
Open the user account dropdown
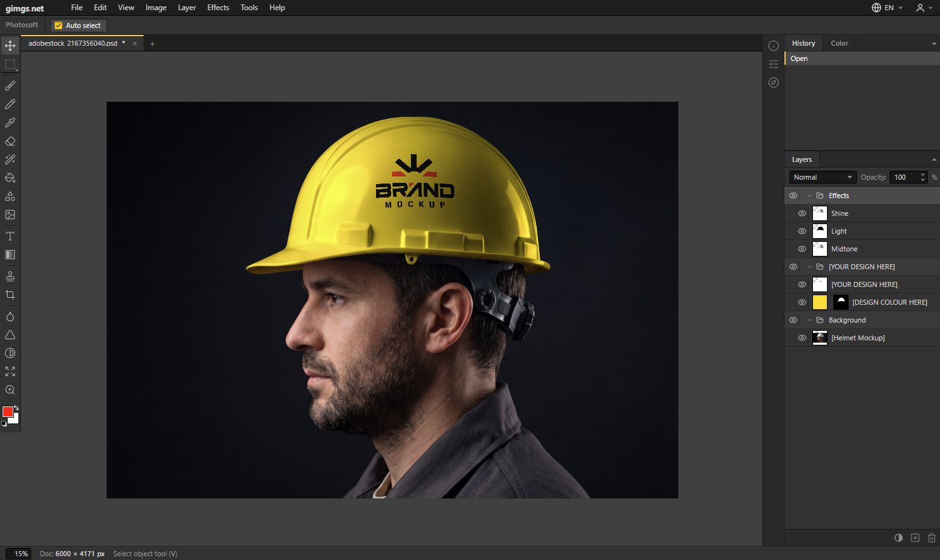923,8
